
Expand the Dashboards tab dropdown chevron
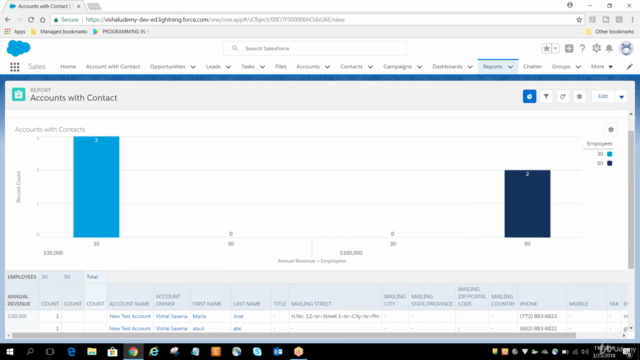point(470,67)
